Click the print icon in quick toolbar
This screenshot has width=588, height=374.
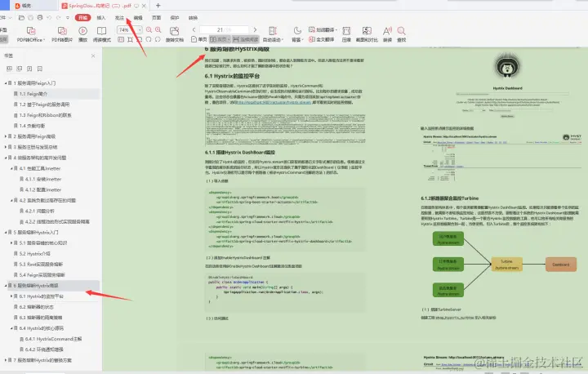40,18
